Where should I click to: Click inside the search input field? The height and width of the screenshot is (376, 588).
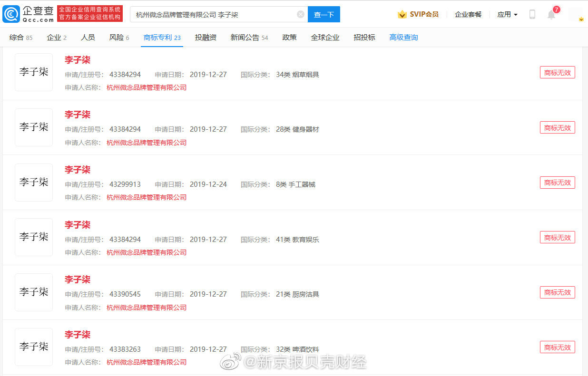(214, 14)
